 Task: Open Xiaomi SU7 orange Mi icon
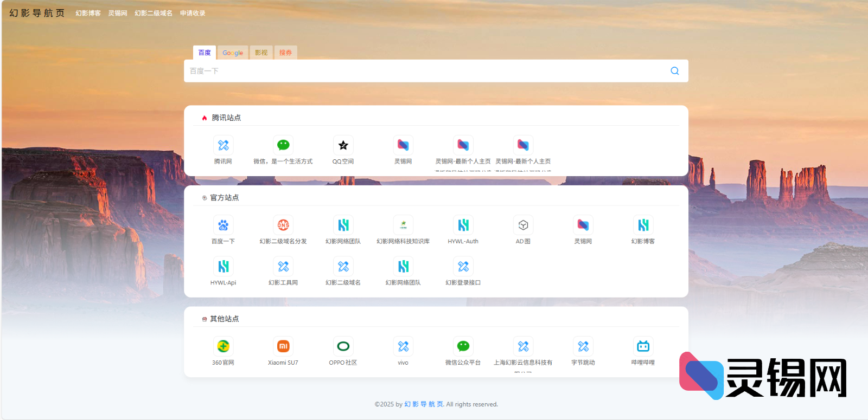(283, 346)
